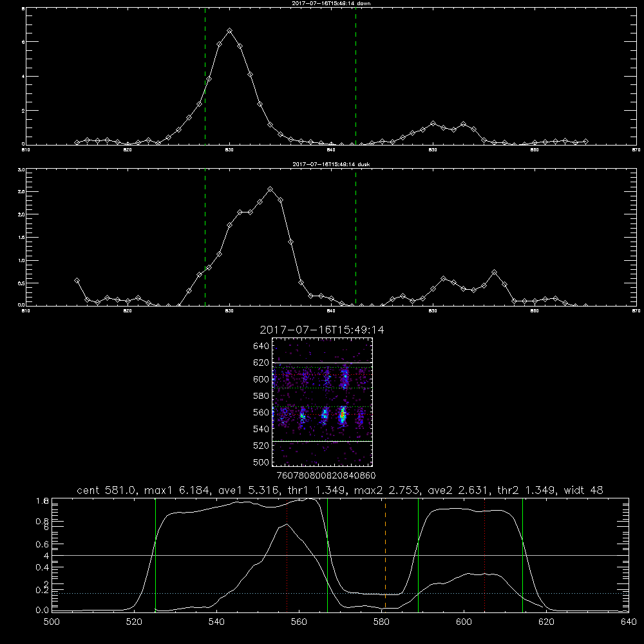
Task: Click the dawn plot x-axis label 840
Action: [x=331, y=150]
